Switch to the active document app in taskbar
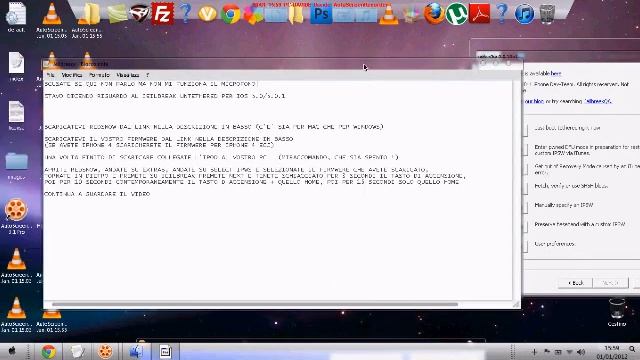The height and width of the screenshot is (360, 640). tap(165, 351)
